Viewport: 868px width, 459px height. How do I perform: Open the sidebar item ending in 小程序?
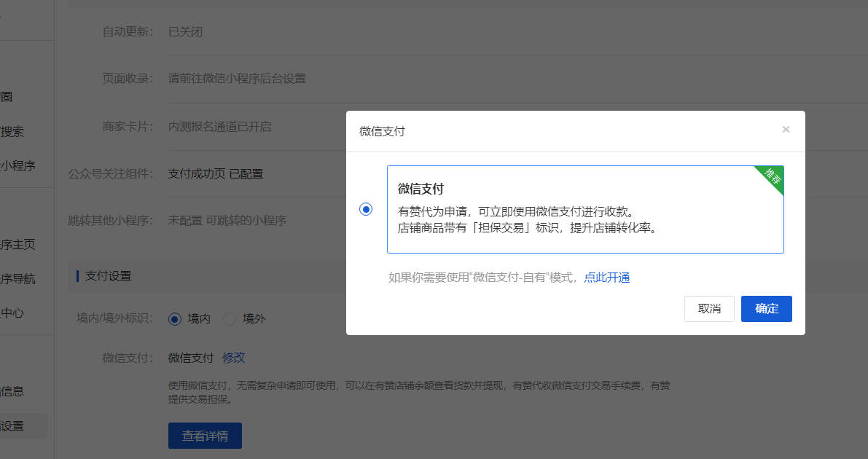tap(17, 166)
